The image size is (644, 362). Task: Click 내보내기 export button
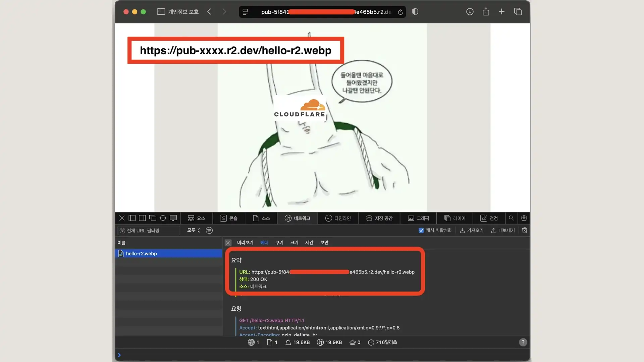503,230
